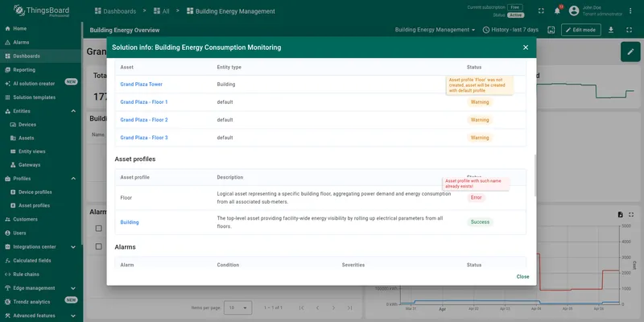Screen dimensions: 644x322
Task: Click the Edit mode button
Action: 580,30
